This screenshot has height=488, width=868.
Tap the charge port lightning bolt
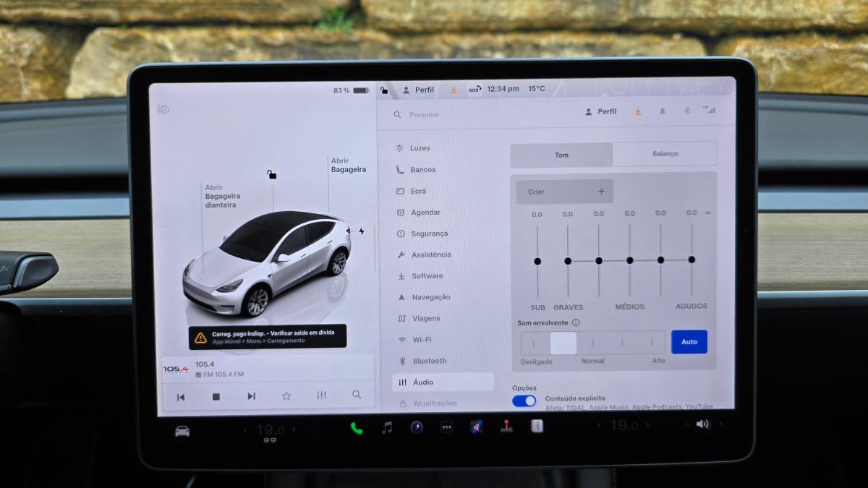[362, 231]
